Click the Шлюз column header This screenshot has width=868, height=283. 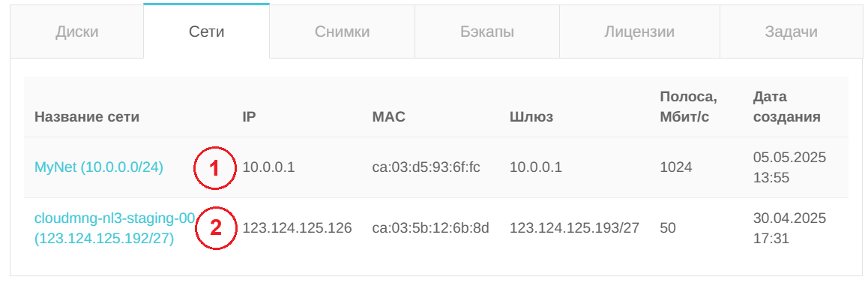531,117
